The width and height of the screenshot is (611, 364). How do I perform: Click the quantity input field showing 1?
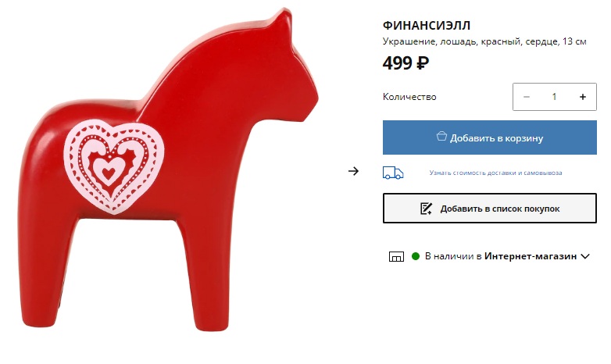(554, 97)
